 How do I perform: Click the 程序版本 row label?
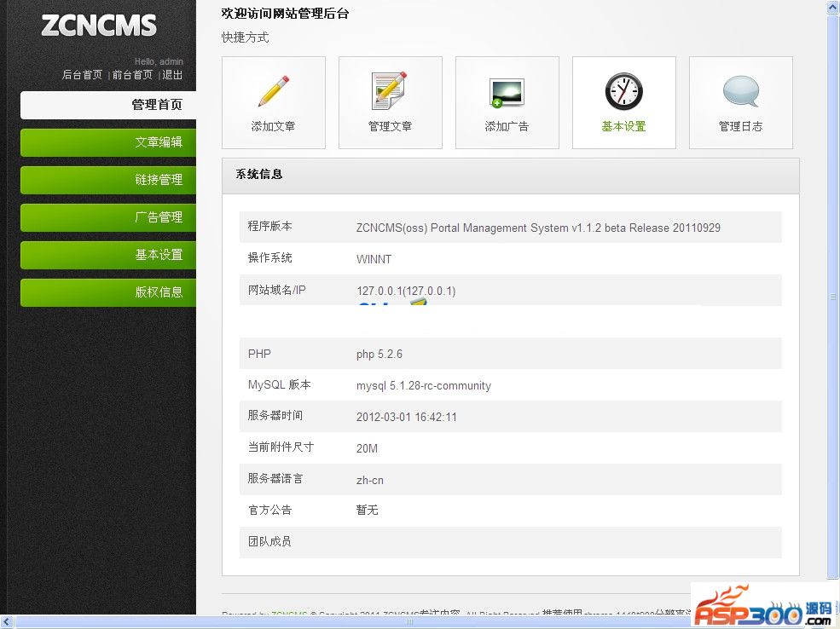pos(270,227)
